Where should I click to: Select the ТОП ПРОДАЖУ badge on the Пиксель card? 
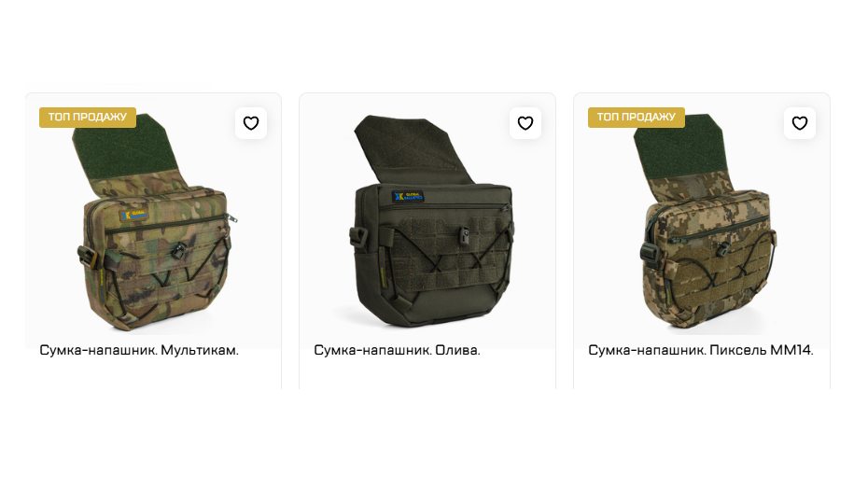point(636,117)
